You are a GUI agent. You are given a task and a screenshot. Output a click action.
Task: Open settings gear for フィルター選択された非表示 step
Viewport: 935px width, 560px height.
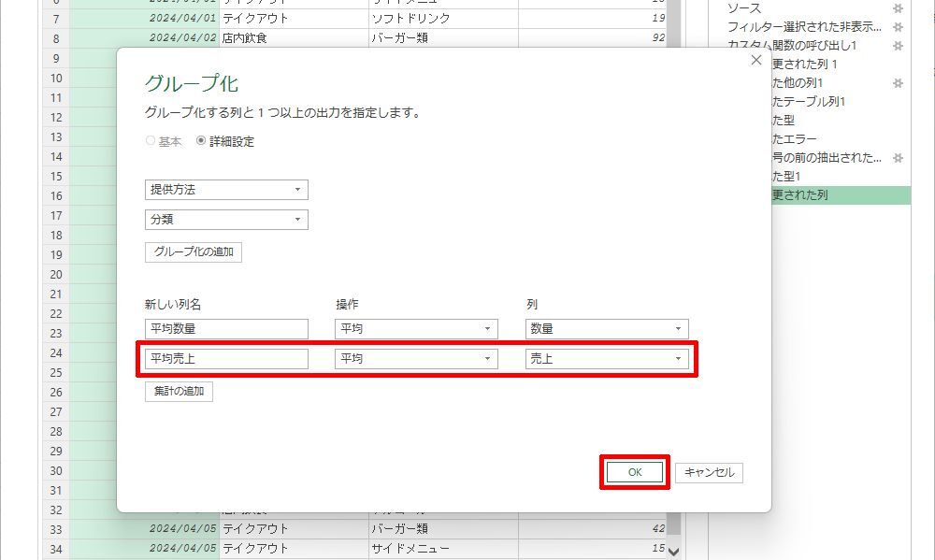898,27
